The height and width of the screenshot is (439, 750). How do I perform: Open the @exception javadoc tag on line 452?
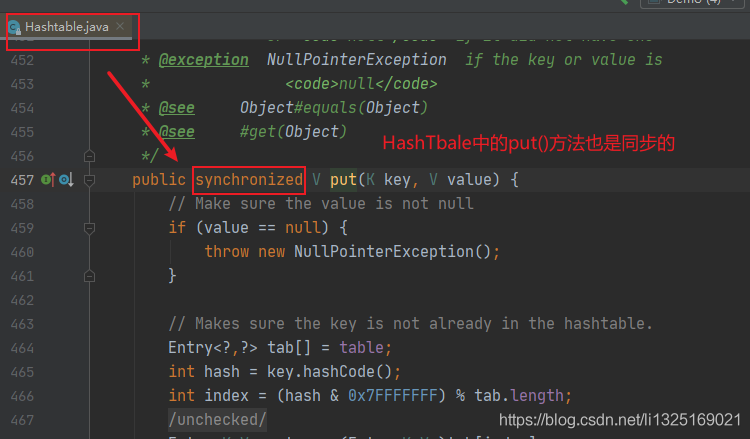point(204,60)
